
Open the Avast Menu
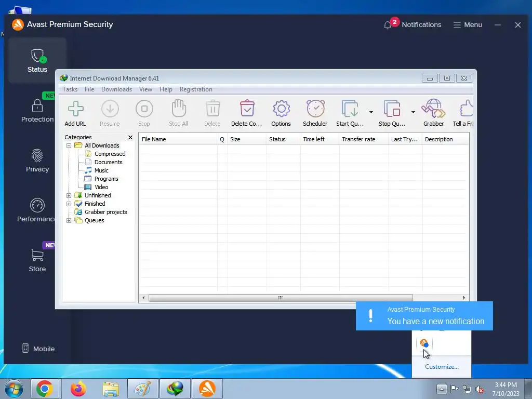[x=468, y=25]
